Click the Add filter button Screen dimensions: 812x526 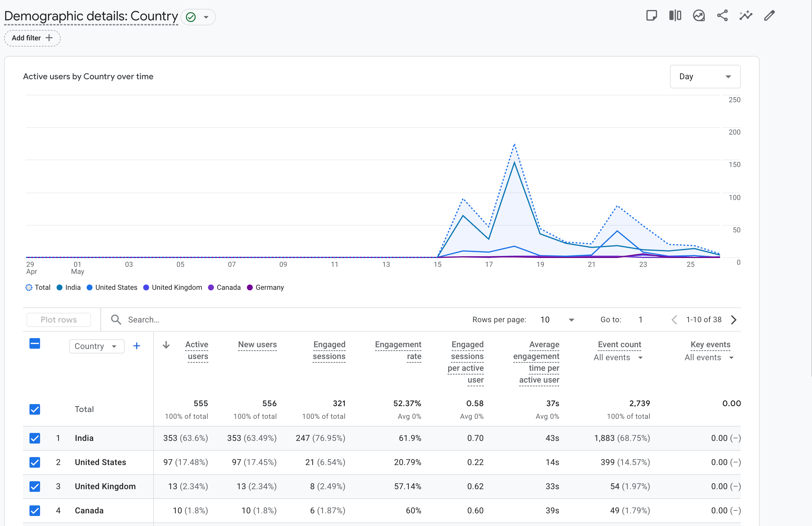click(x=32, y=38)
